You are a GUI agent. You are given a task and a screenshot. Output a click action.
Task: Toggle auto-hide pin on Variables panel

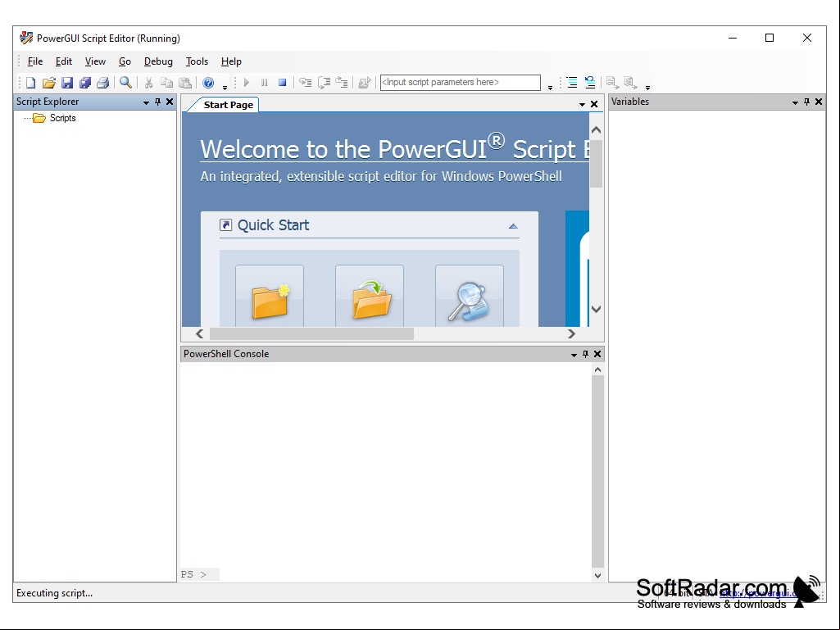(x=806, y=102)
